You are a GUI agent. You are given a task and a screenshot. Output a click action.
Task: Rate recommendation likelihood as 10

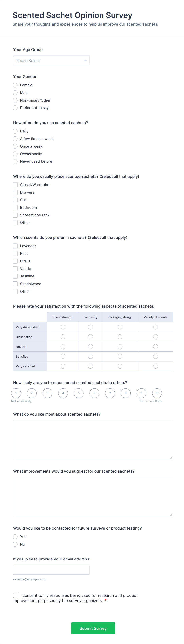point(157,393)
